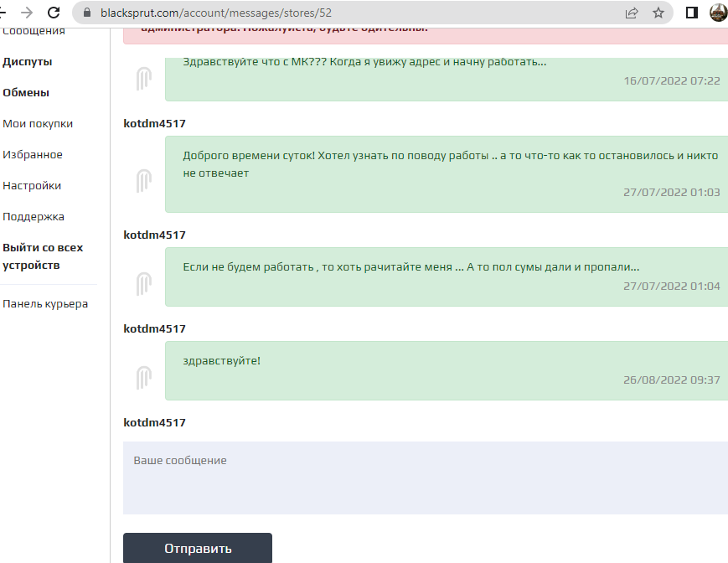Click the timestamp 26/08/2022 09:37

pyautogui.click(x=672, y=380)
